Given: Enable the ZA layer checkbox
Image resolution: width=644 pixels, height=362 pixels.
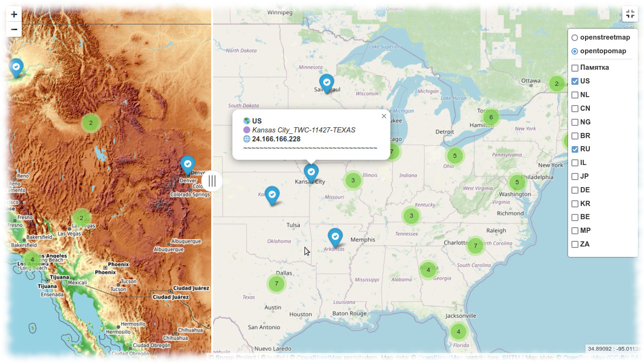Looking at the screenshot, I should pos(575,244).
